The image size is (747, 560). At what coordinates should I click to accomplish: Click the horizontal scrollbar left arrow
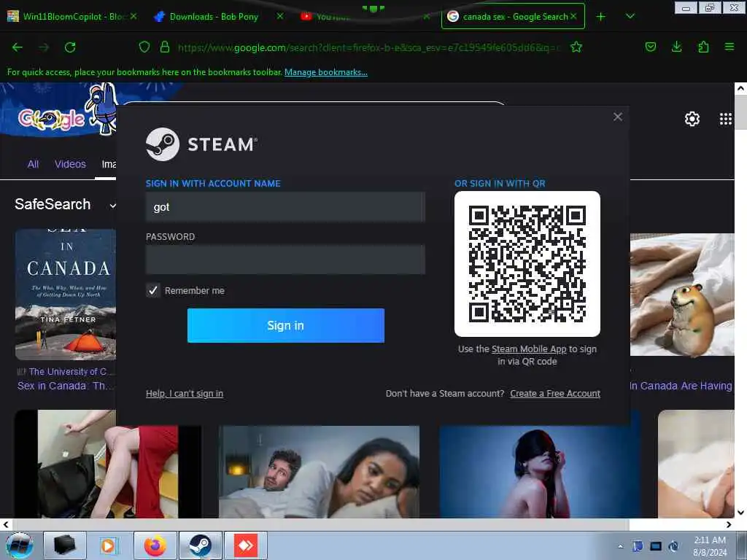click(6, 525)
